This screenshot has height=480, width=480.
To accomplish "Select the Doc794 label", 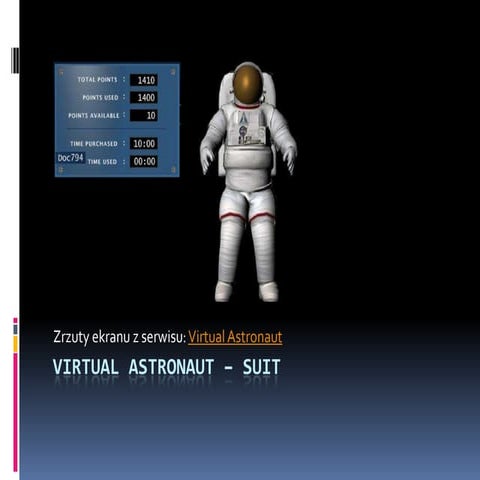I will (70, 158).
